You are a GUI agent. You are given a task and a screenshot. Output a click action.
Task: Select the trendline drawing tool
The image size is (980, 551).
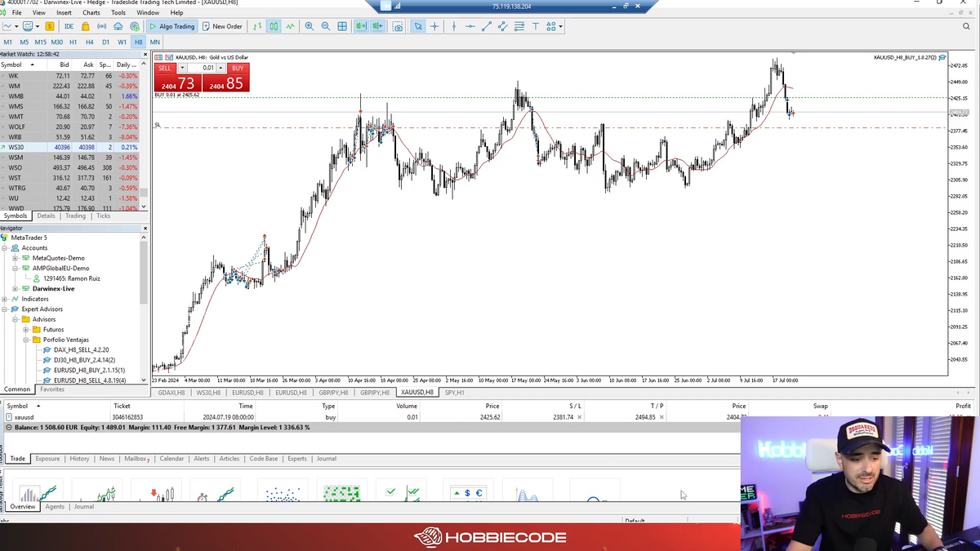[487, 26]
